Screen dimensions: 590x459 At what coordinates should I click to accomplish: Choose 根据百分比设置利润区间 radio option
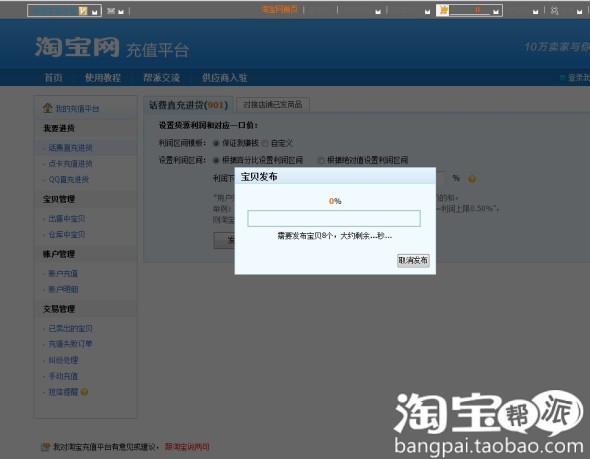tap(216, 161)
